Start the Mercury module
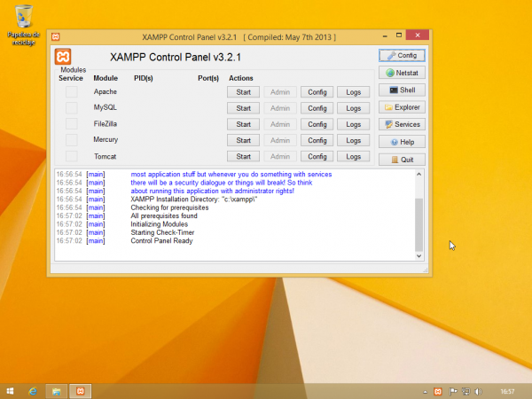532x399 pixels. pos(243,140)
